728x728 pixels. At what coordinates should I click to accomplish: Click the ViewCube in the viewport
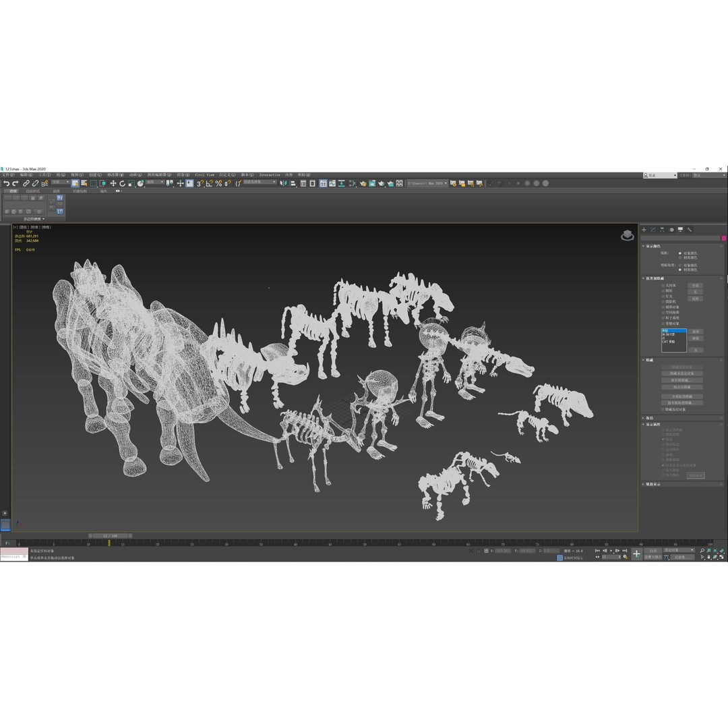point(628,235)
